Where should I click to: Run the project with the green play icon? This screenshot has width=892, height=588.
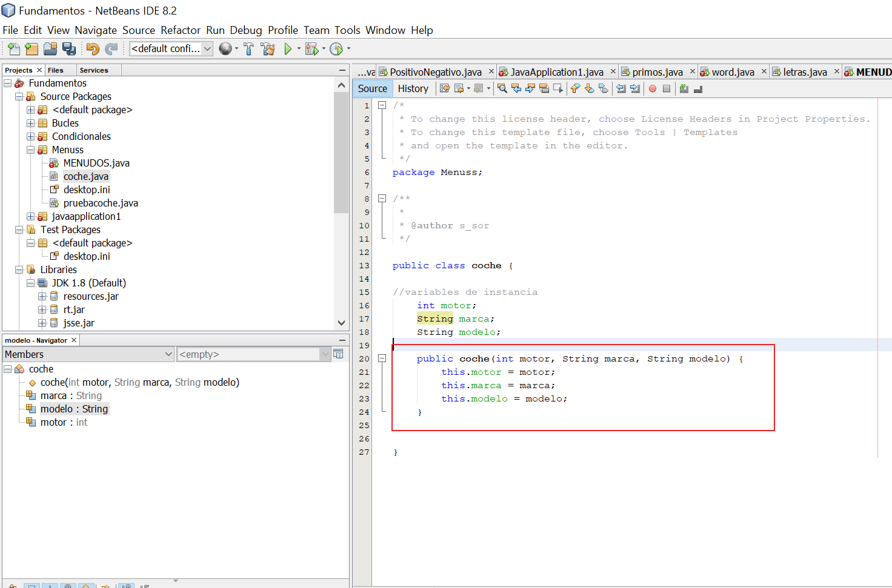click(x=288, y=49)
